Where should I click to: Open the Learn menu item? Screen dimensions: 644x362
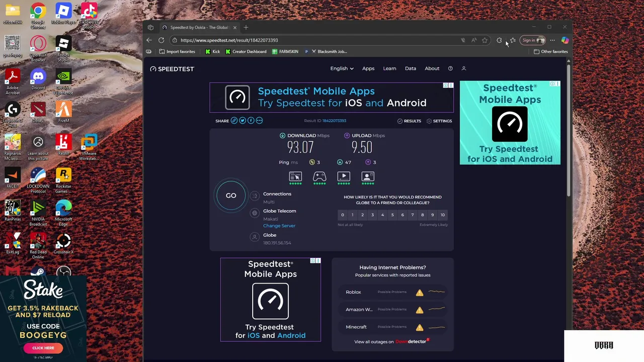coord(389,68)
